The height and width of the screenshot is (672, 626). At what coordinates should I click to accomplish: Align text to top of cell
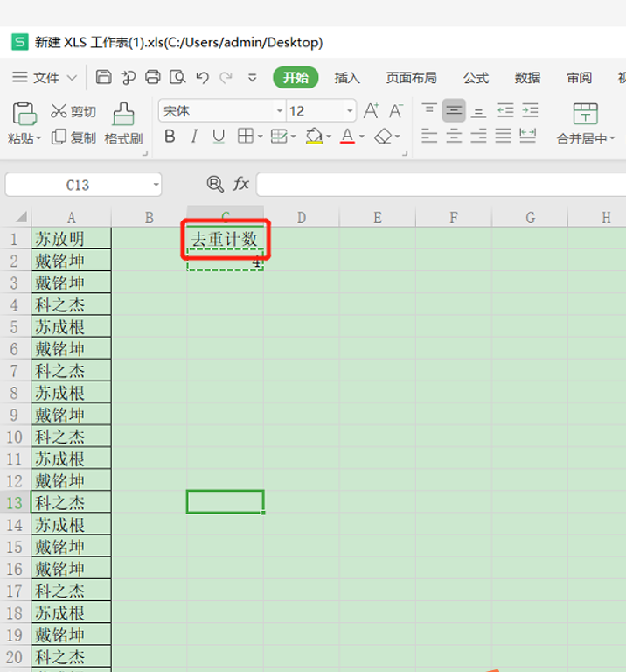429,110
